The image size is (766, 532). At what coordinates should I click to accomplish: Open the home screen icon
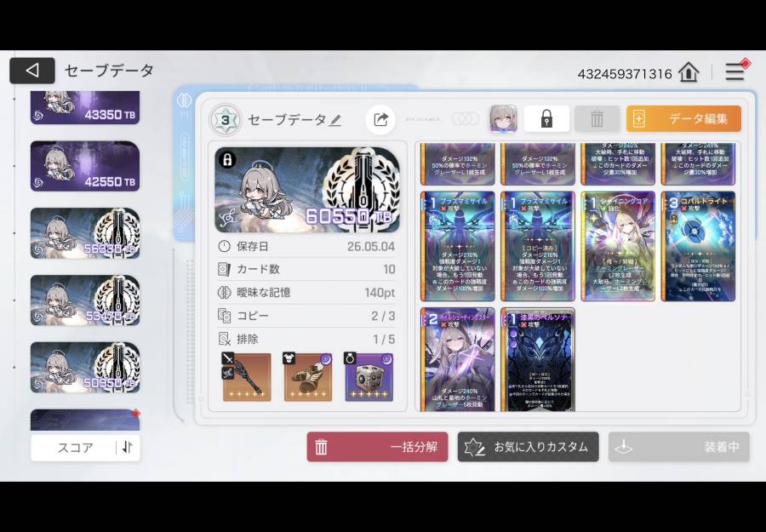689,73
